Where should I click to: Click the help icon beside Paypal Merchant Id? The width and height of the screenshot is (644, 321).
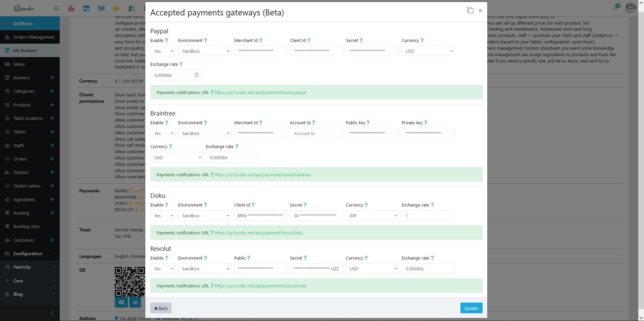pyautogui.click(x=261, y=40)
